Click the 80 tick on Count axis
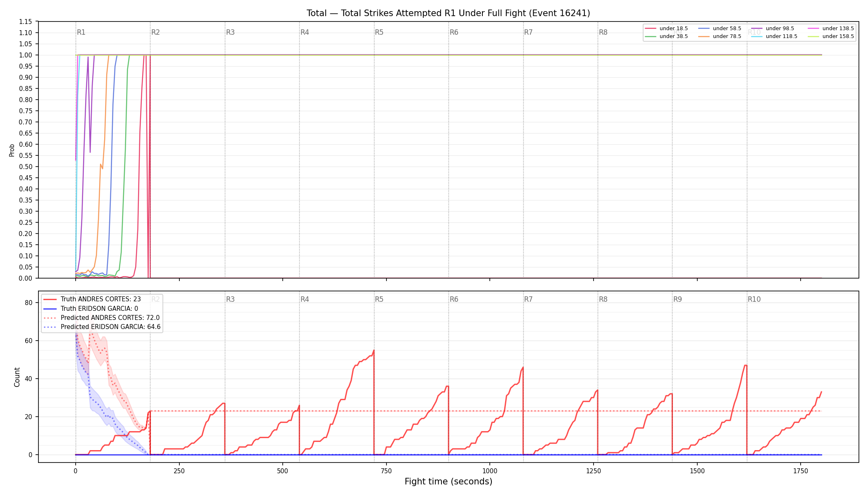Image resolution: width=868 pixels, height=496 pixels. click(29, 303)
